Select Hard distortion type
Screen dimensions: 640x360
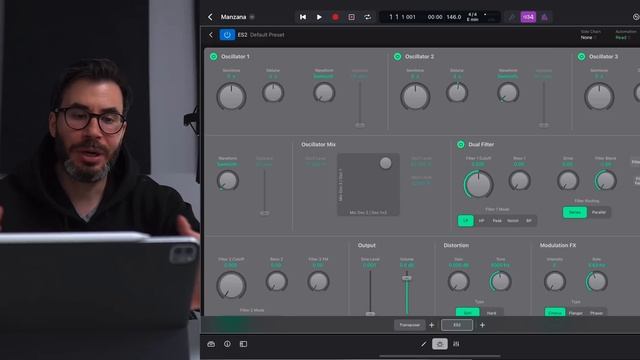tap(491, 313)
